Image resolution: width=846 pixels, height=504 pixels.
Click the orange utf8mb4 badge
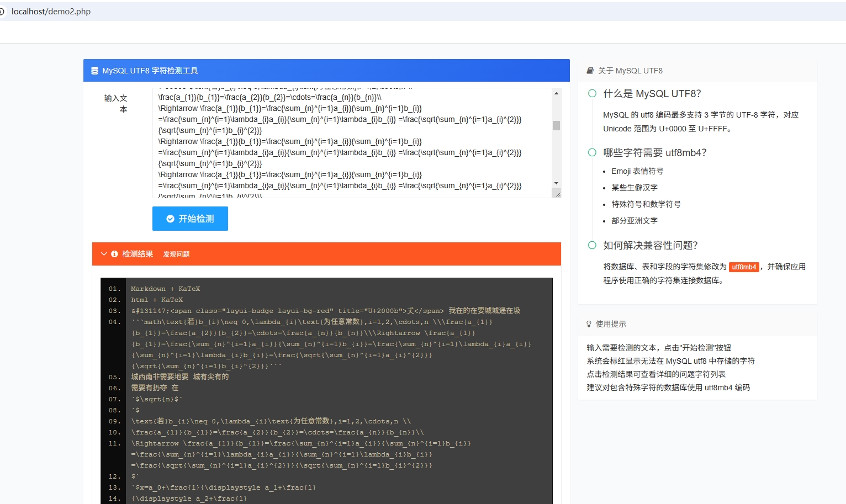click(x=744, y=267)
